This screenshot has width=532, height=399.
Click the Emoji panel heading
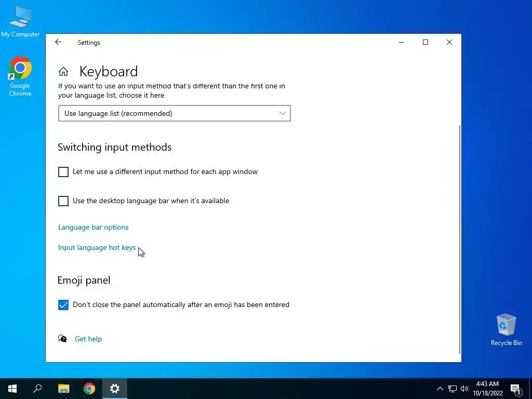(84, 280)
